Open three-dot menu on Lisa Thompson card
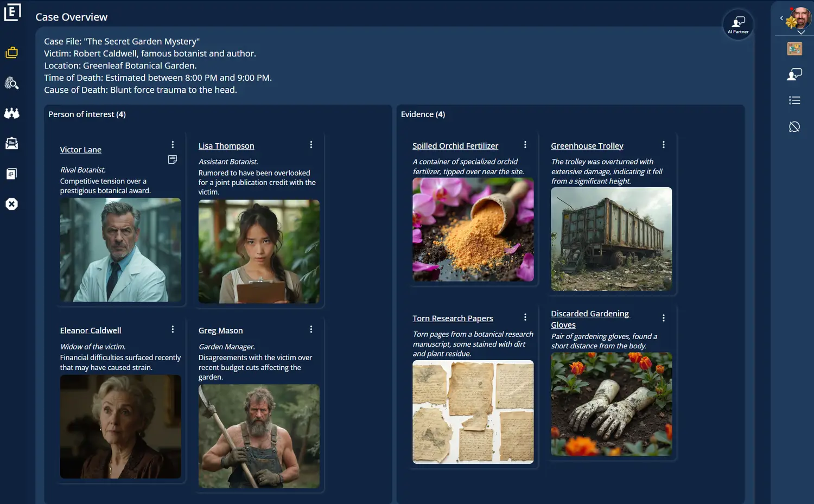 pos(311,145)
